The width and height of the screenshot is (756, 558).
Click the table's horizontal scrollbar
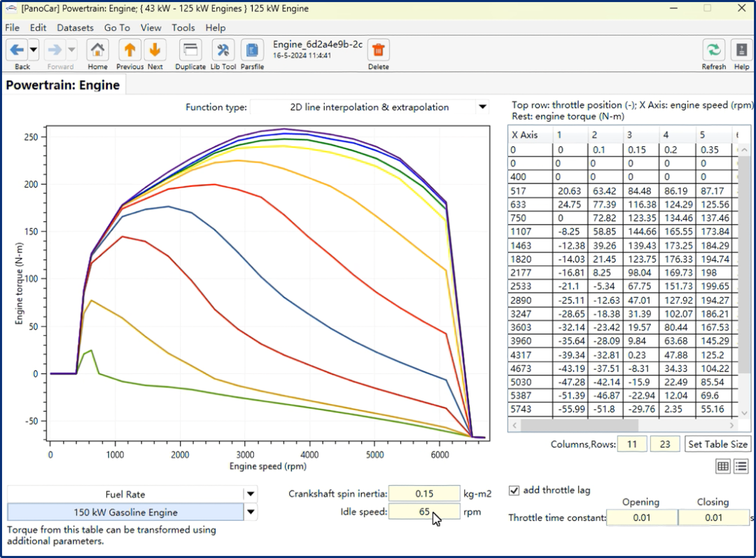coord(579,426)
